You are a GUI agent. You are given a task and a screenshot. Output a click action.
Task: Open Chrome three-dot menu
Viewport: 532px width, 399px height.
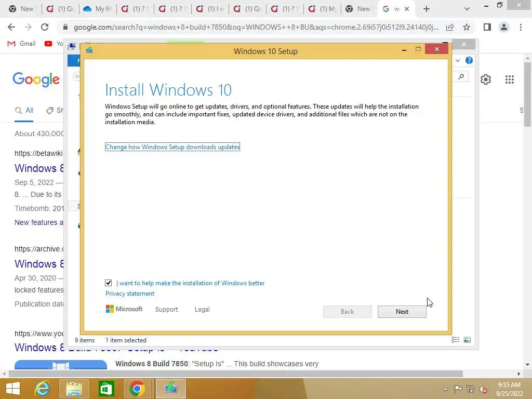(x=521, y=27)
